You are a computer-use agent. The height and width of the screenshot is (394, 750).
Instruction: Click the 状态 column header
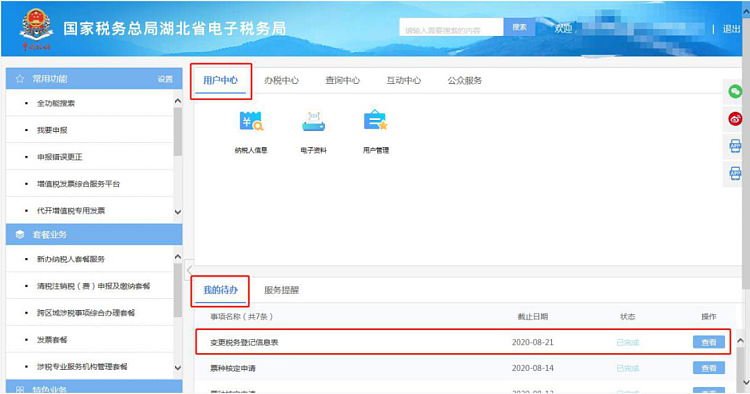coord(628,317)
